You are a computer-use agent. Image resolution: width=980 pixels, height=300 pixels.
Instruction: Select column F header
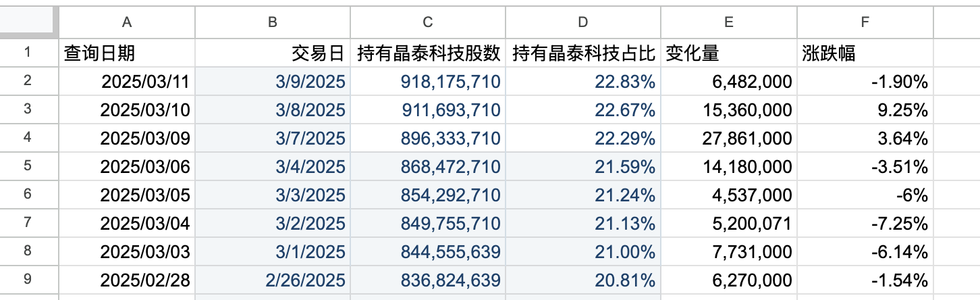click(x=865, y=22)
